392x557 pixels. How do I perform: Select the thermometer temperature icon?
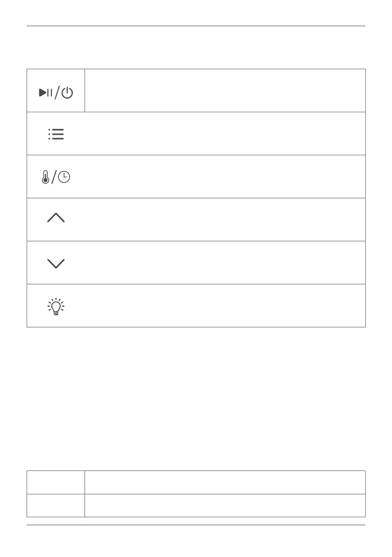tap(45, 178)
